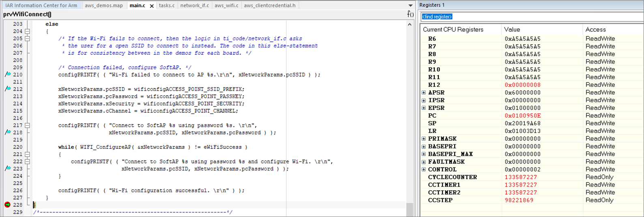The width and height of the screenshot is (644, 217).
Task: Click the editor scrollbar up arrow
Action: 410,24
